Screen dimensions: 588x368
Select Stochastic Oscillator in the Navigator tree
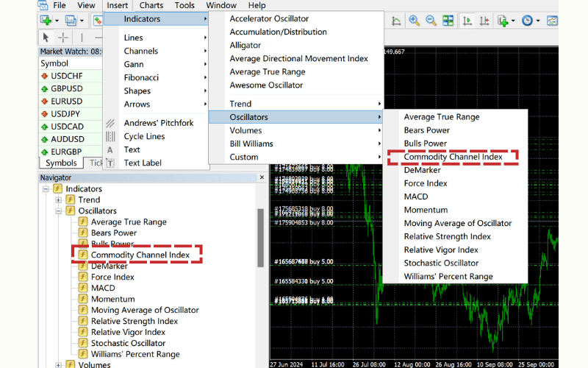(x=128, y=343)
